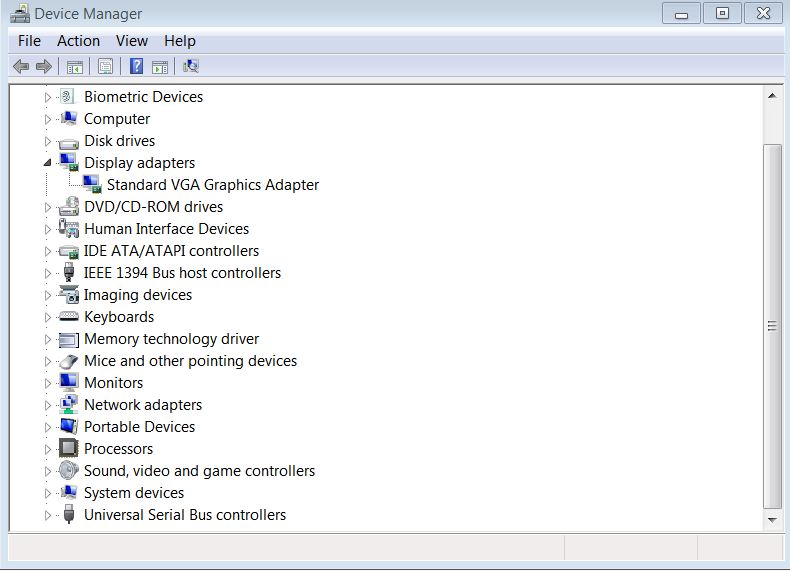Click the scrollbar up arrow
This screenshot has width=790, height=571.
(772, 95)
